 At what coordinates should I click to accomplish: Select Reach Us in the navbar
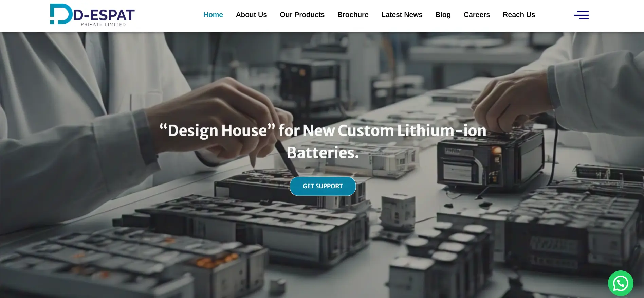coord(519,15)
